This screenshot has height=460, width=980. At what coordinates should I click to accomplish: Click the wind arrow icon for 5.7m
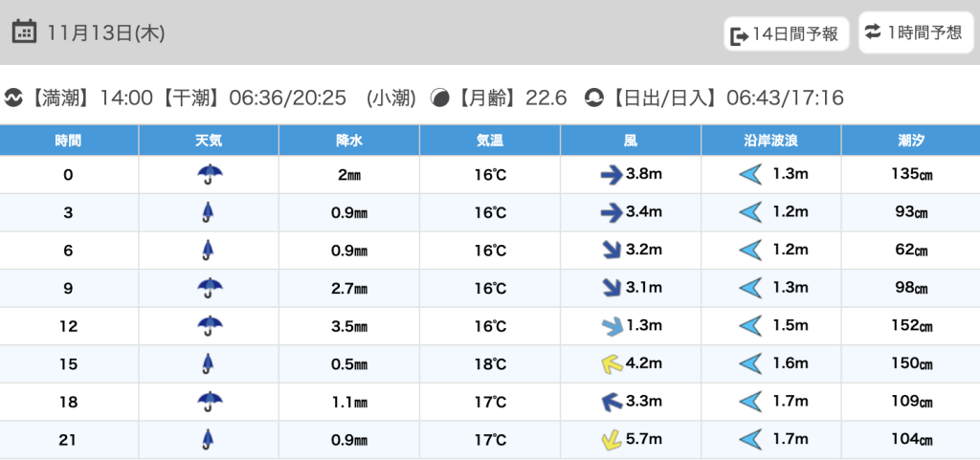point(611,440)
